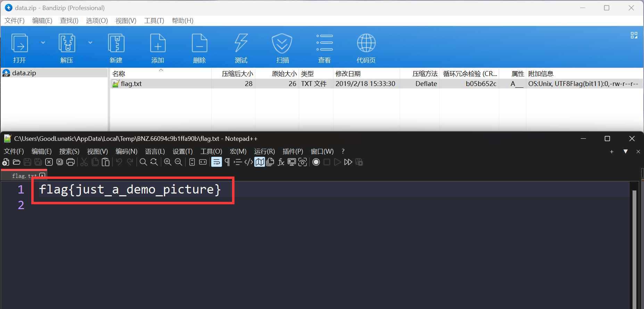
Task: Open the 宏(M) menu in Notepad++
Action: [x=238, y=152]
